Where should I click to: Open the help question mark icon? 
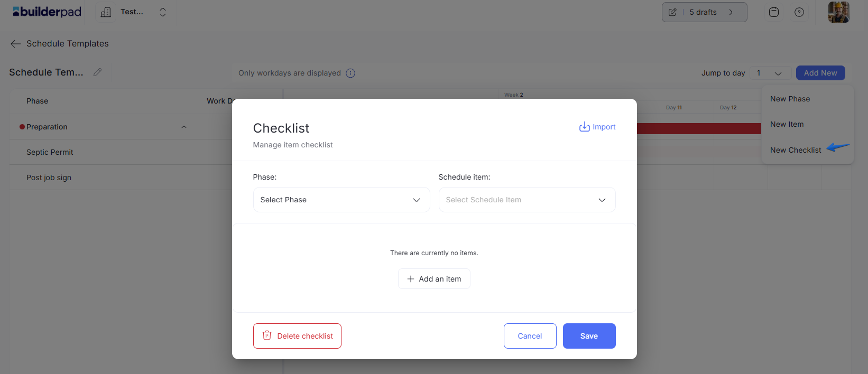click(x=799, y=12)
